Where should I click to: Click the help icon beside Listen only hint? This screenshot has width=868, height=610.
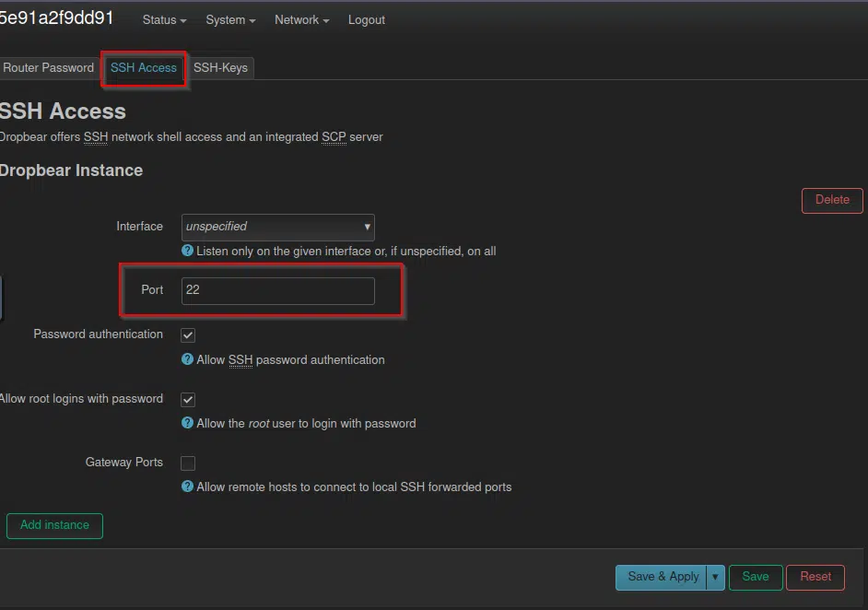(x=187, y=251)
